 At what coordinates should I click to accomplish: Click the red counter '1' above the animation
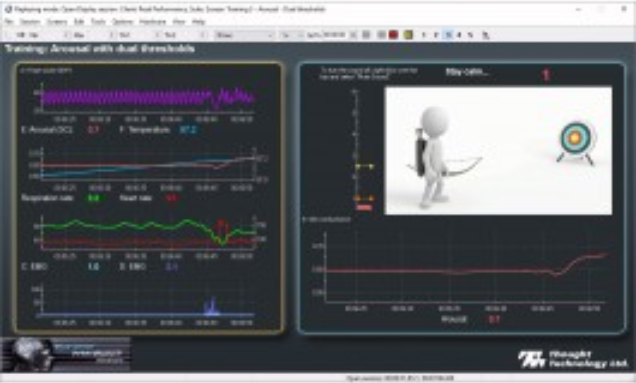click(x=546, y=75)
